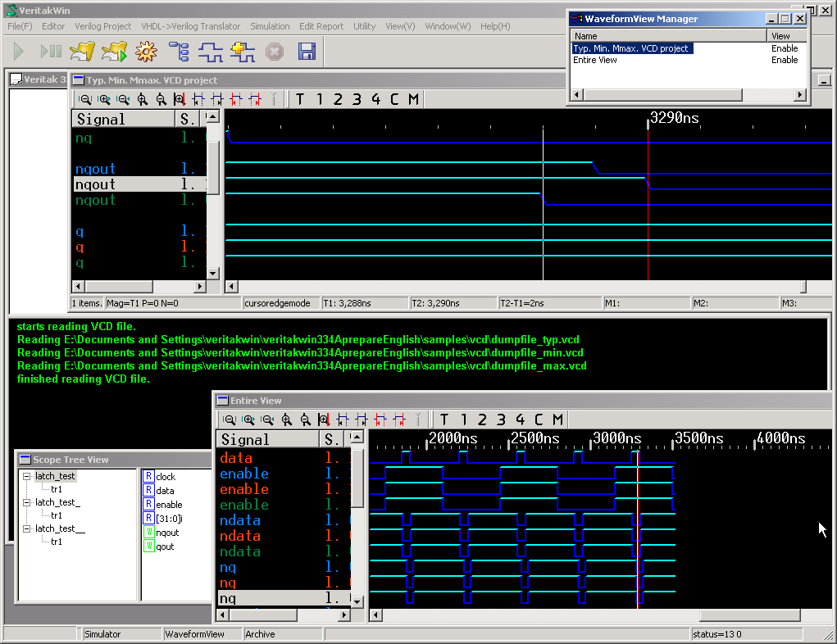Click the Save floppy disk icon
The image size is (837, 644).
click(x=307, y=52)
